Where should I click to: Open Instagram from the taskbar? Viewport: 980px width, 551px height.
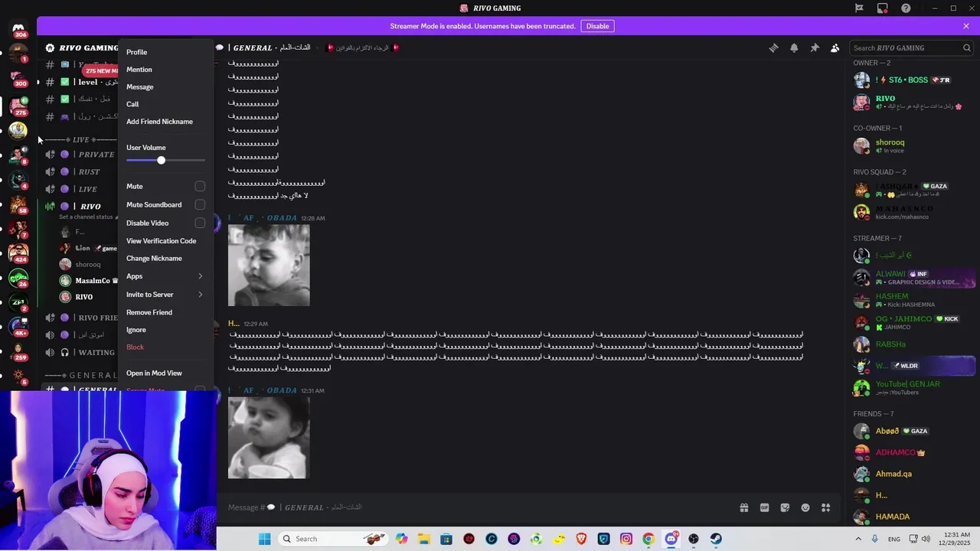[x=626, y=539]
